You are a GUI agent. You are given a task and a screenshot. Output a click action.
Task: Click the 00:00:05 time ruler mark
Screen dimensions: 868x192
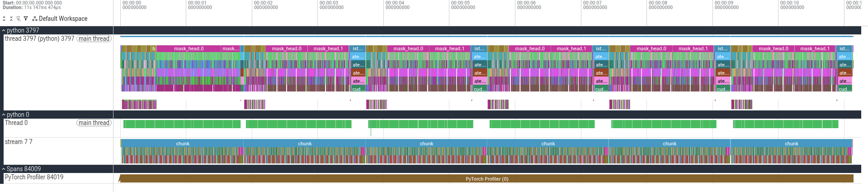tap(463, 5)
